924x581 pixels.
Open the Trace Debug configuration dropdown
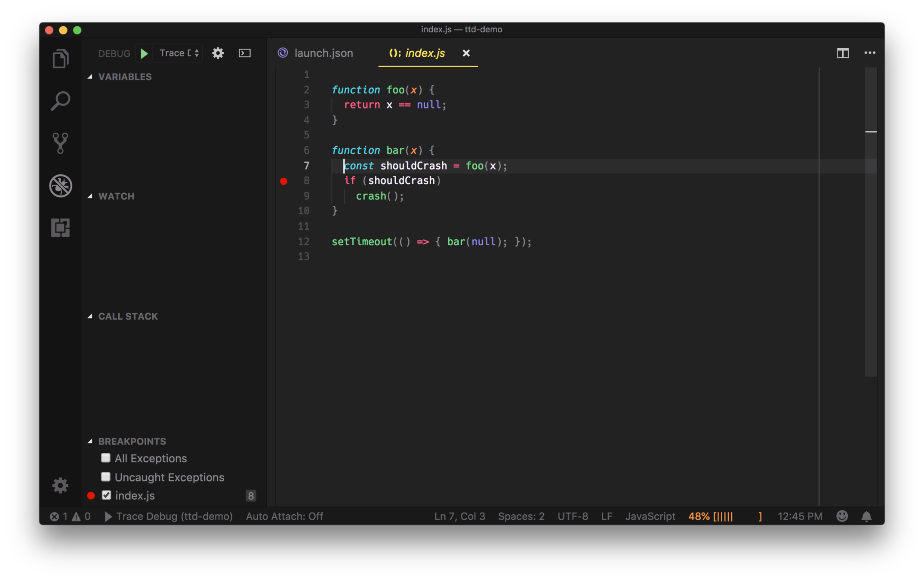[179, 53]
